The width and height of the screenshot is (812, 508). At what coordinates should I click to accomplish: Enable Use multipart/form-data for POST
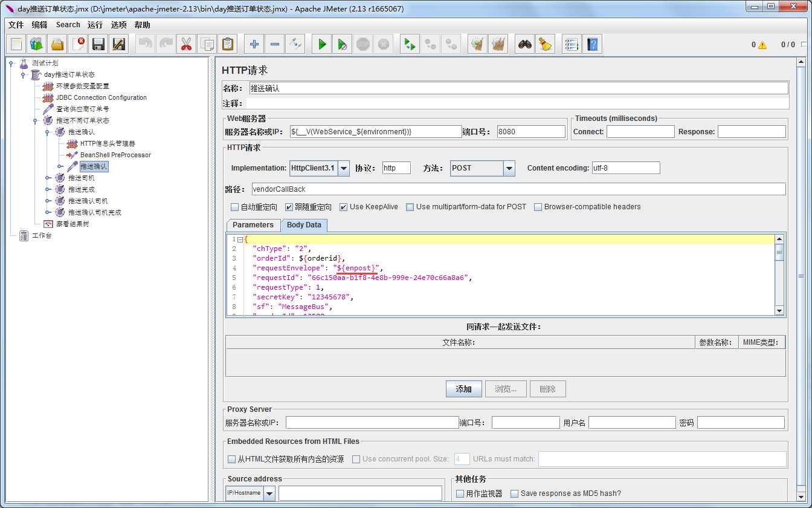[410, 207]
